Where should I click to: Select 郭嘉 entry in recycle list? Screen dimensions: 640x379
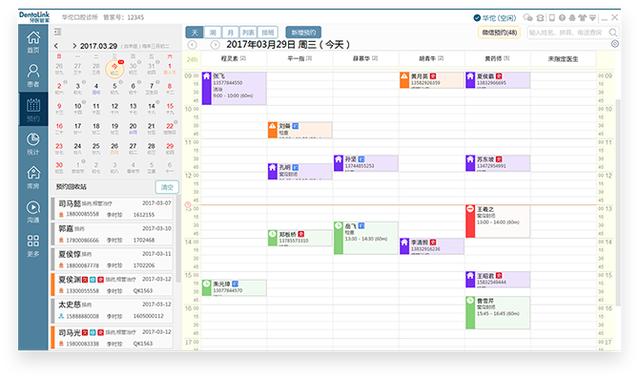[x=113, y=234]
